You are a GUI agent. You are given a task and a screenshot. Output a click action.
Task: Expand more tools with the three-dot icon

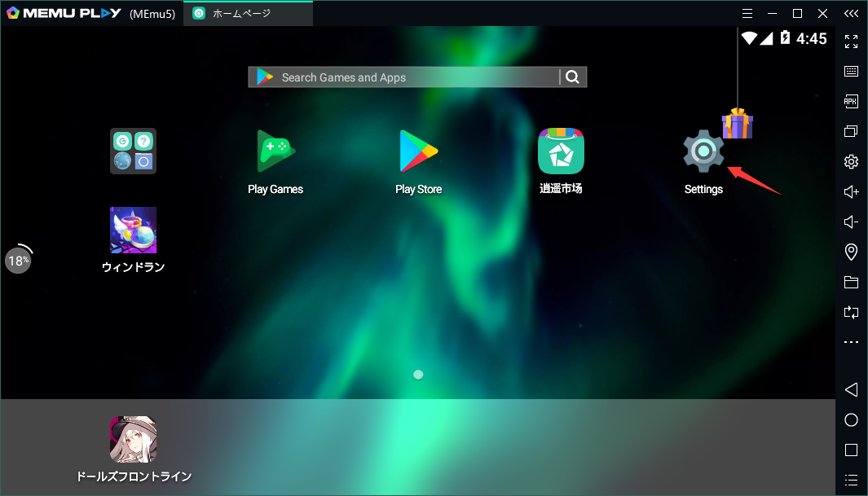point(851,342)
